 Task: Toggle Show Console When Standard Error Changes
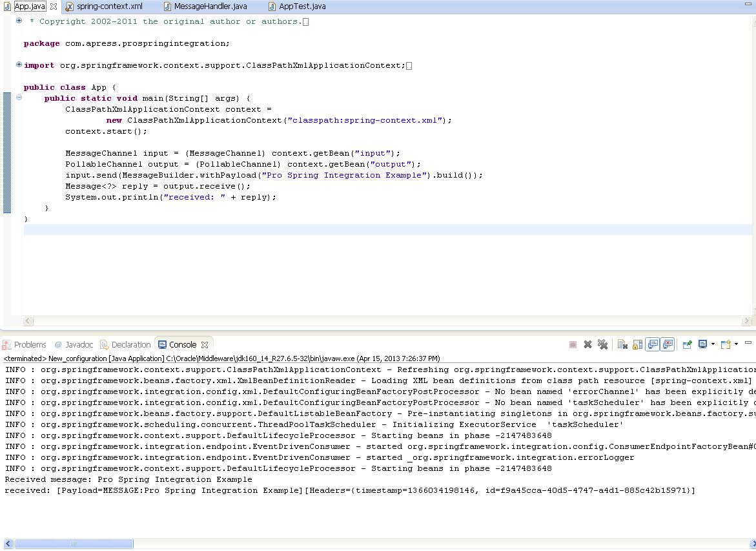[668, 344]
